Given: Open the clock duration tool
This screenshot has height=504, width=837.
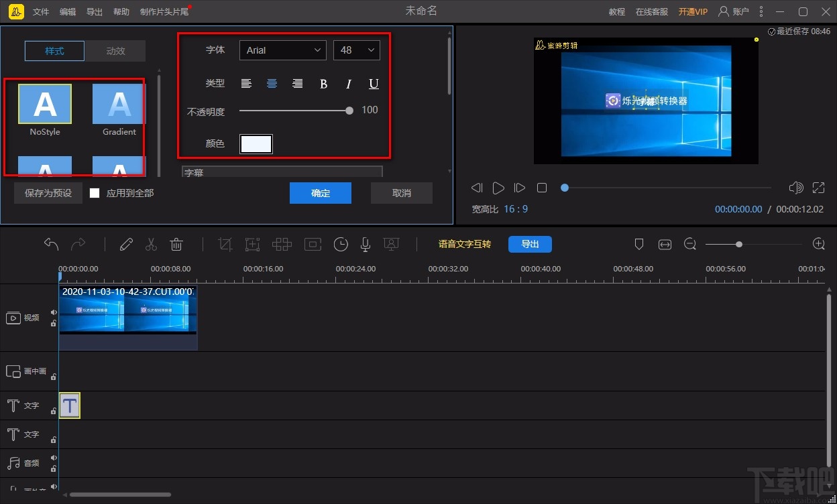Looking at the screenshot, I should (341, 245).
